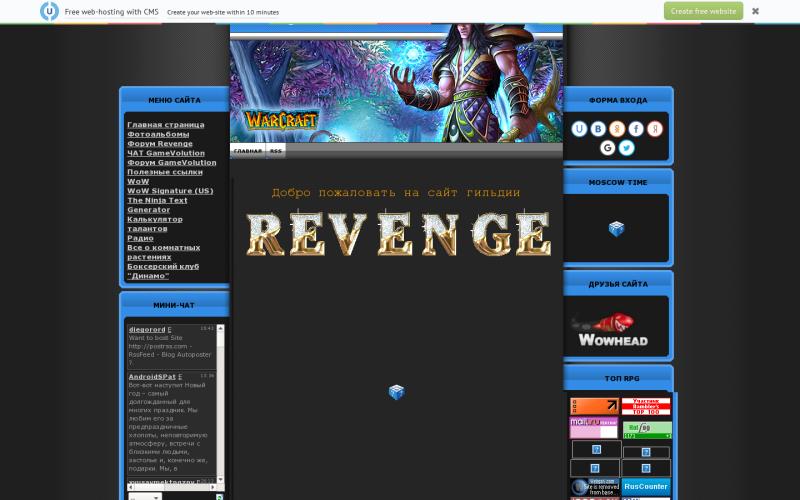Click the 'Добро пожаловать на сайт гильдии' text
The image size is (800, 500).
coord(396,192)
